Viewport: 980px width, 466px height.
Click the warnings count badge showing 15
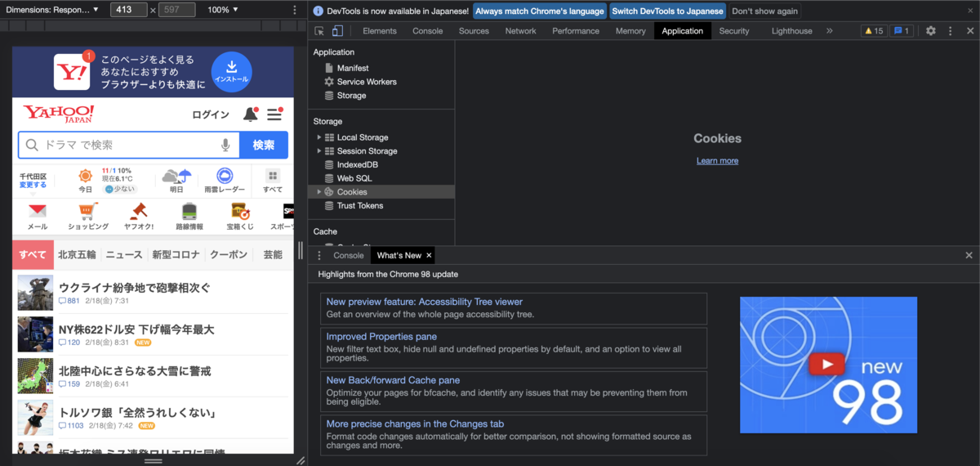[x=873, y=31]
